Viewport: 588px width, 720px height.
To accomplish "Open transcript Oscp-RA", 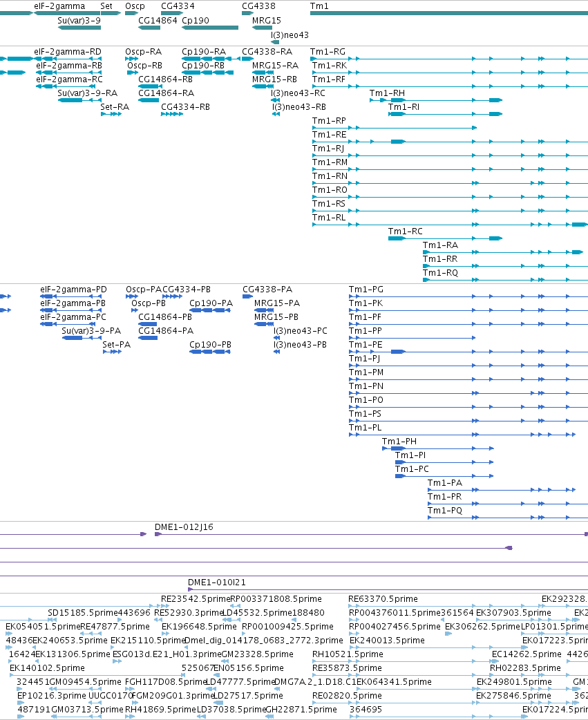I will 143,52.
